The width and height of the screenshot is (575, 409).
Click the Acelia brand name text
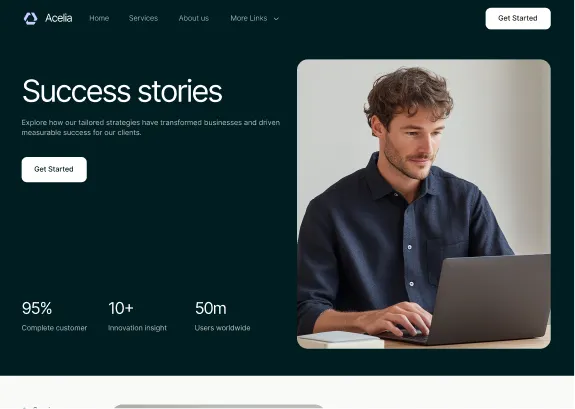coord(59,18)
